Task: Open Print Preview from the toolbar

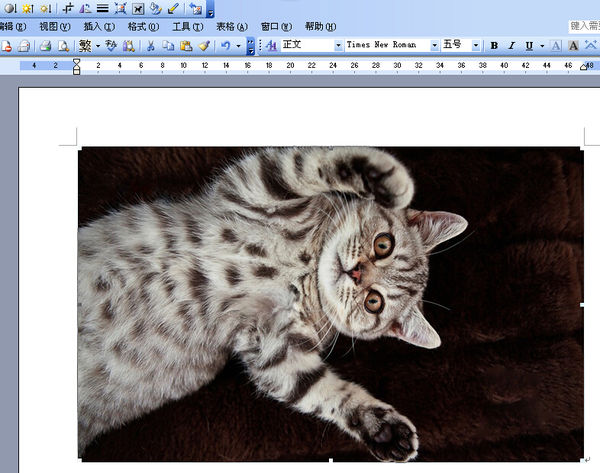Action: (63, 46)
